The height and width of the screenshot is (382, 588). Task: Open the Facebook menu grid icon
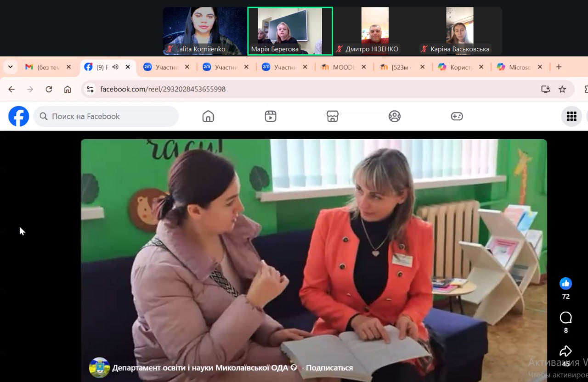(571, 117)
